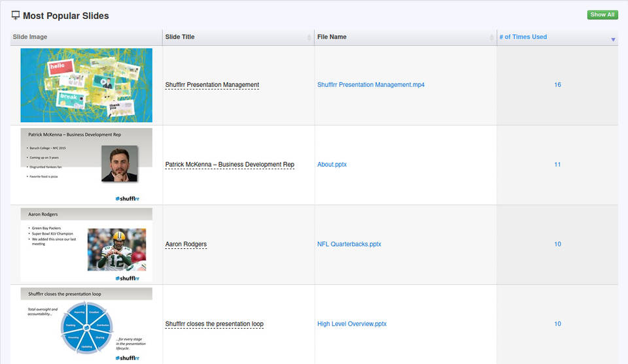The image size is (628, 364).
Task: Open Shufflrr Presentation Management.mp4 file link
Action: tap(370, 85)
